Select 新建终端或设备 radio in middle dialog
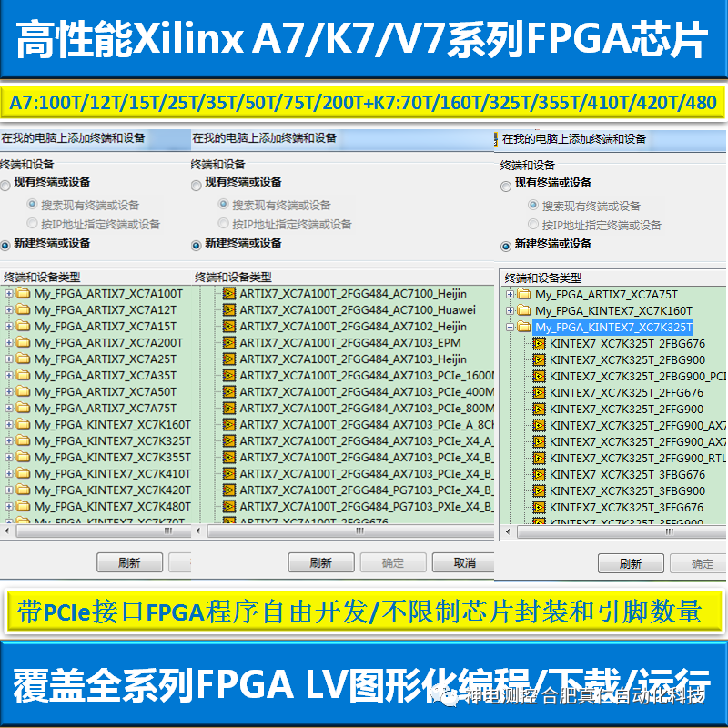The height and width of the screenshot is (728, 728). 197,246
